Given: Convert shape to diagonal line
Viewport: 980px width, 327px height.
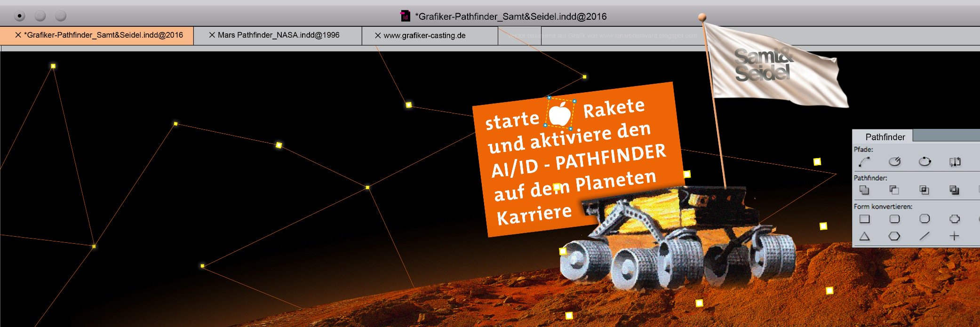Looking at the screenshot, I should tap(924, 236).
